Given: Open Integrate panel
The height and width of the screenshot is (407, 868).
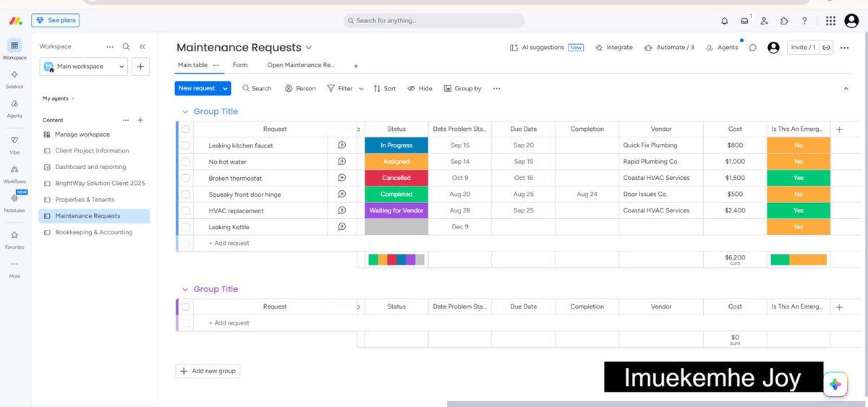Looking at the screenshot, I should click(x=613, y=48).
